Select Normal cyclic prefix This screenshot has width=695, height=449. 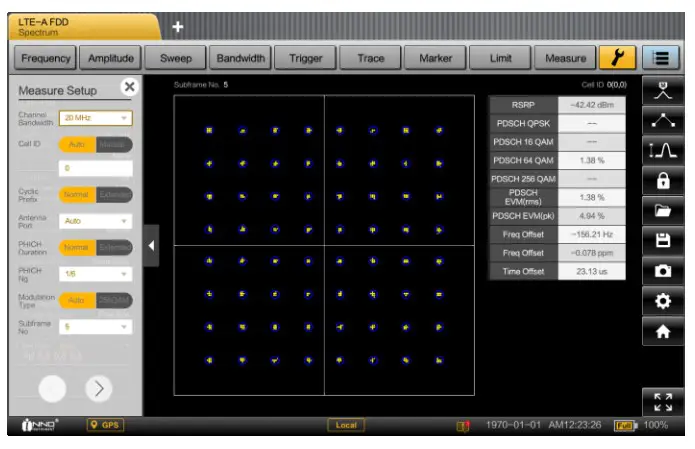click(77, 195)
